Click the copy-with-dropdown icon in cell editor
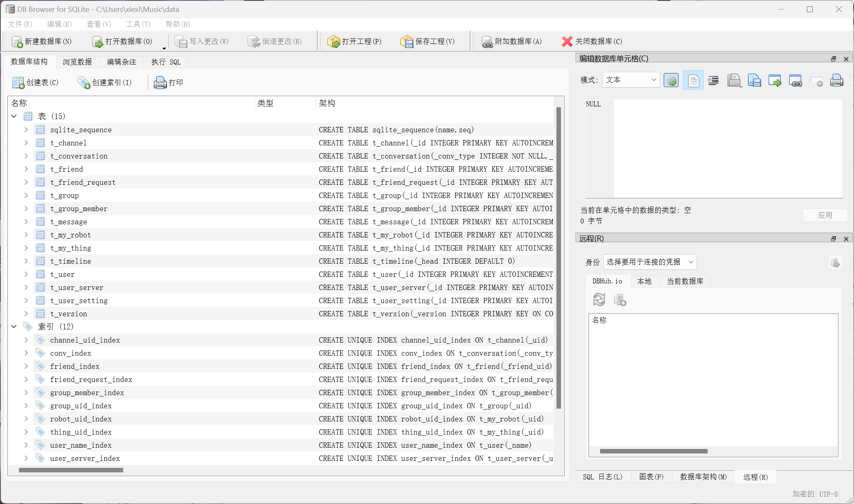Image resolution: width=854 pixels, height=504 pixels. pos(734,81)
